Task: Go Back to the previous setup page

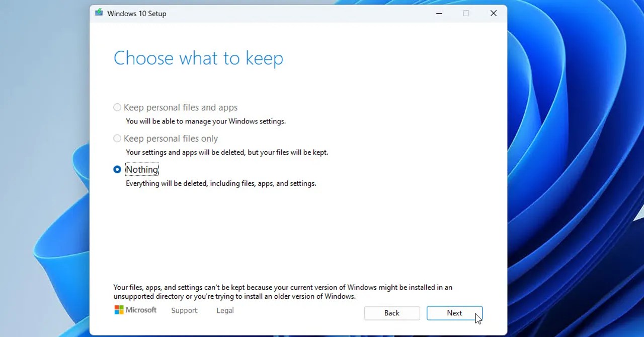Action: [x=392, y=313]
